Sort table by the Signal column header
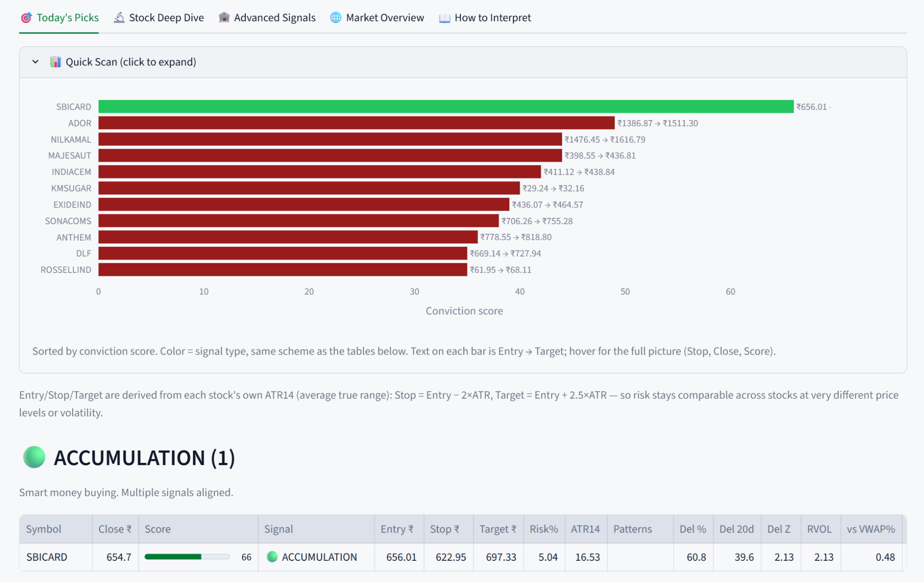 point(316,529)
